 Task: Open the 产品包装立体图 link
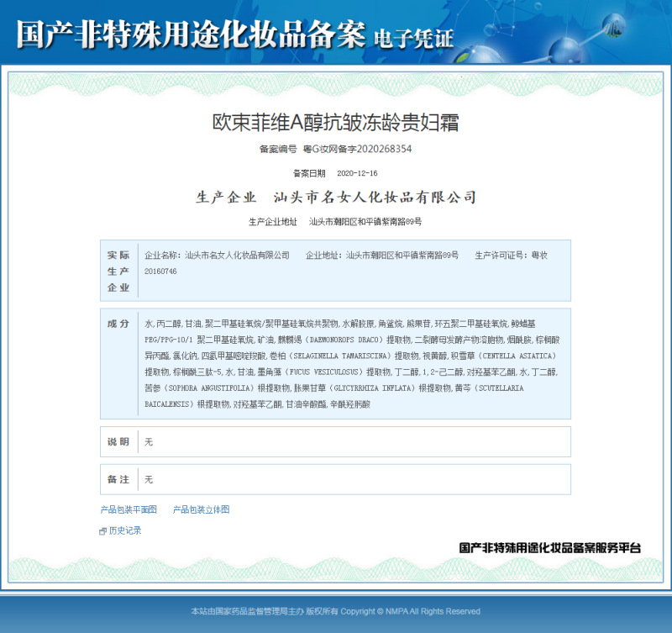tap(201, 509)
